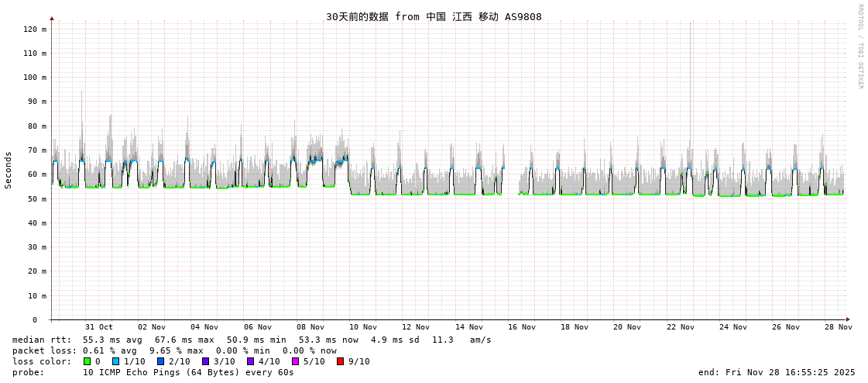Click the 120 m y-axis label
The image size is (868, 383).
[x=35, y=29]
